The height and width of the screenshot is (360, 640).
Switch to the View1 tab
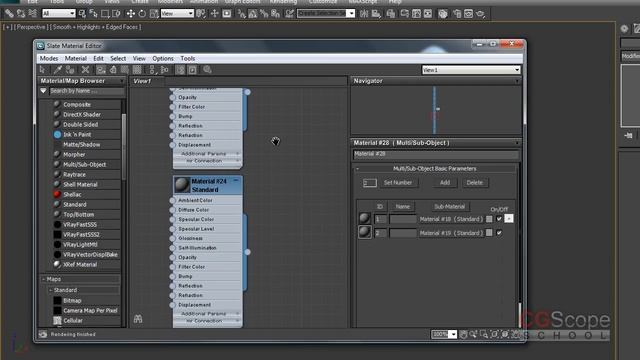pyautogui.click(x=142, y=81)
